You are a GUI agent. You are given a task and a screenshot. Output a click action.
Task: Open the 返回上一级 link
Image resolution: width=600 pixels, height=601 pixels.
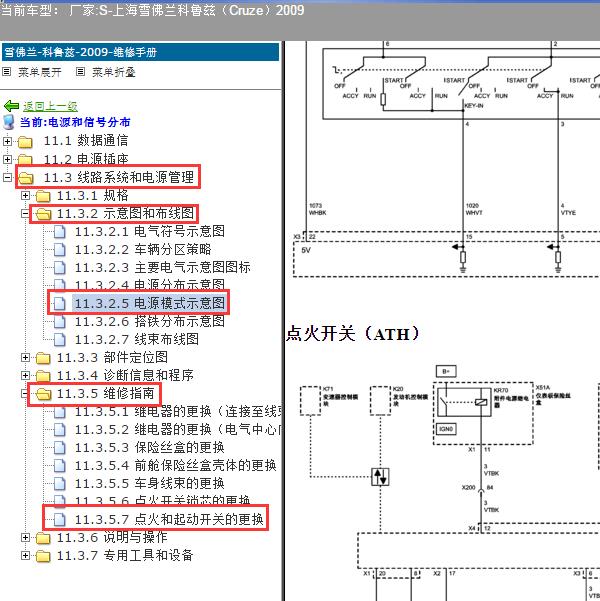tap(50, 106)
